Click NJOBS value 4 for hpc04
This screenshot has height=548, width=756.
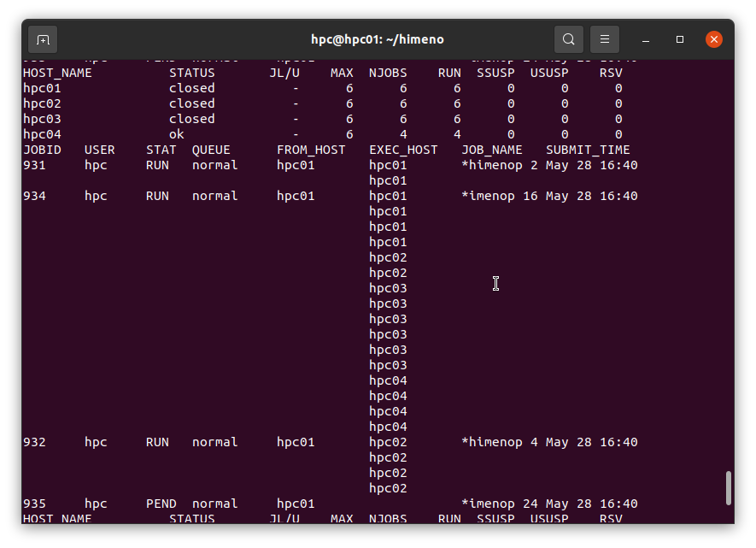coord(403,134)
